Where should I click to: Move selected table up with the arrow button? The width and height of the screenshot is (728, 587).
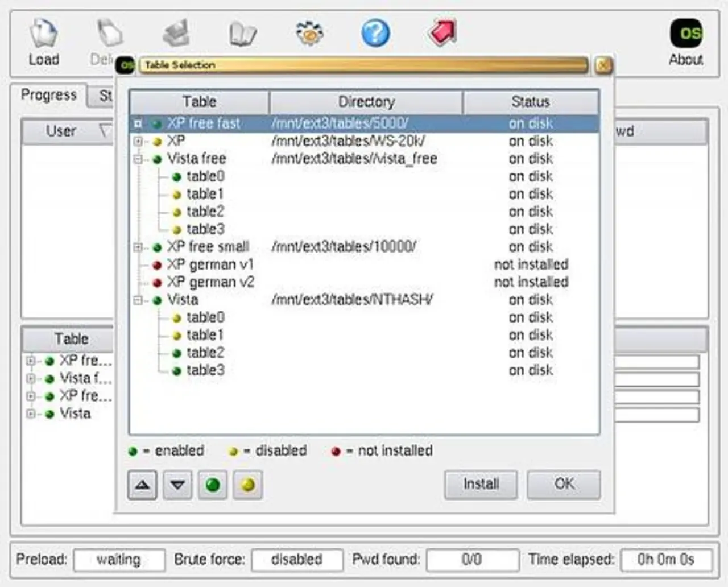(142, 485)
